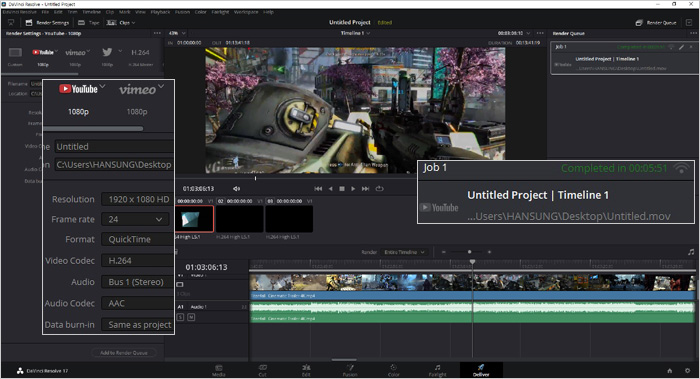Select the first clip thumbnail
The image size is (700, 379).
pos(195,219)
